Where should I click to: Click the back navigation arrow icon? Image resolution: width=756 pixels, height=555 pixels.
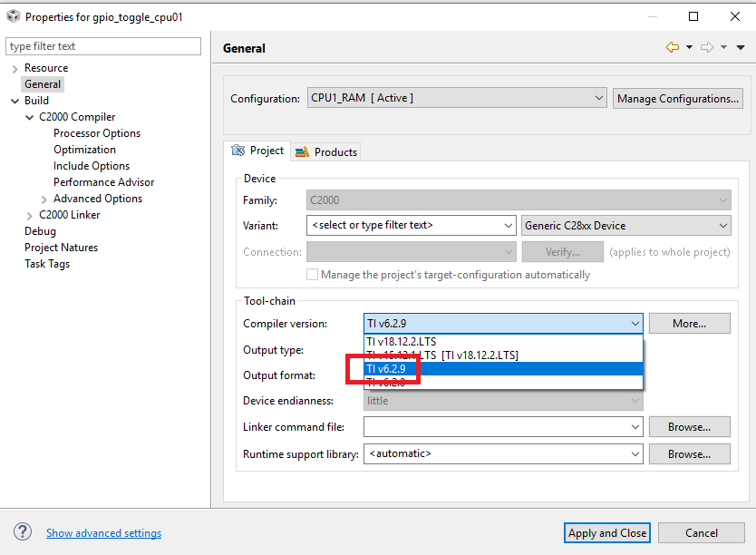click(x=672, y=47)
